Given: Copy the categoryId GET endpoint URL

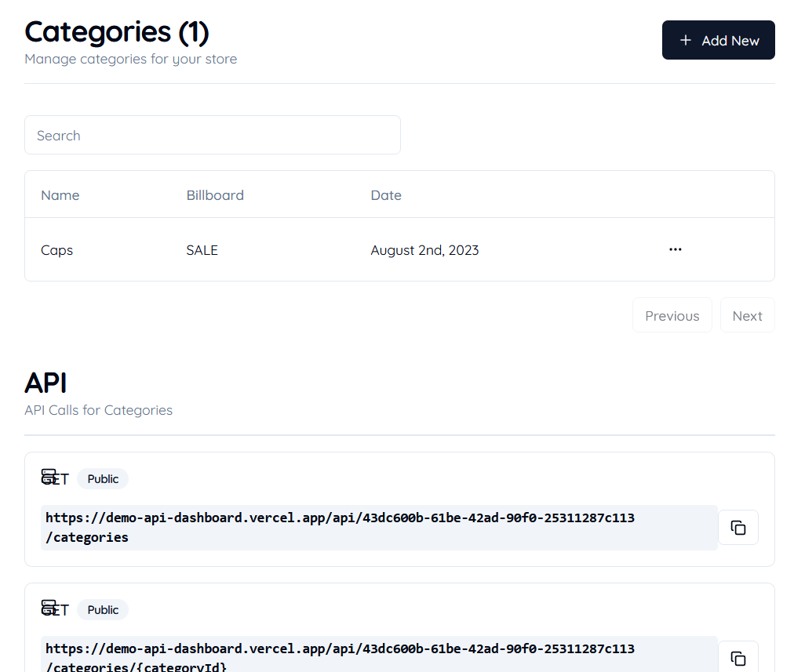Looking at the screenshot, I should click(738, 658).
